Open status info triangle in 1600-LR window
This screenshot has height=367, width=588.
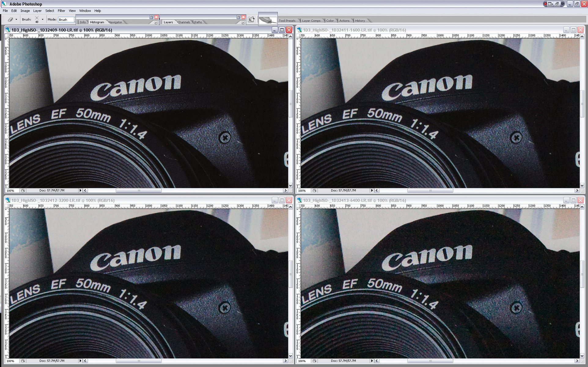372,191
